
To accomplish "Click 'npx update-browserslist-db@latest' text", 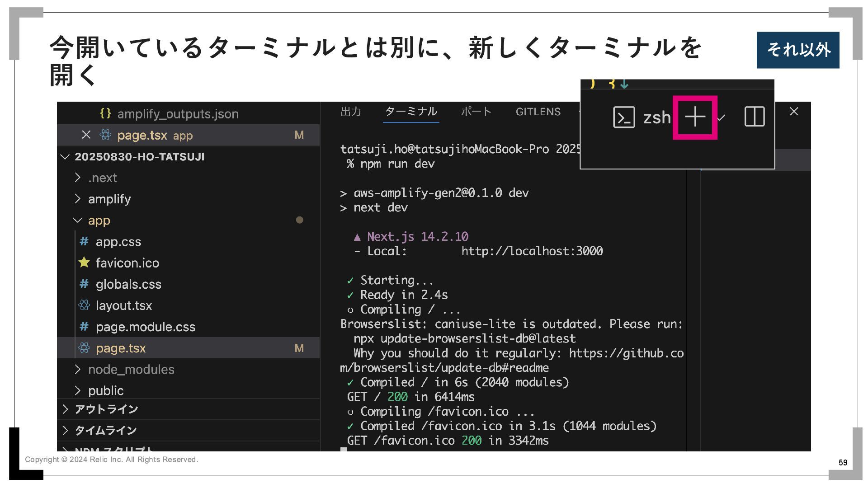I will coord(465,339).
